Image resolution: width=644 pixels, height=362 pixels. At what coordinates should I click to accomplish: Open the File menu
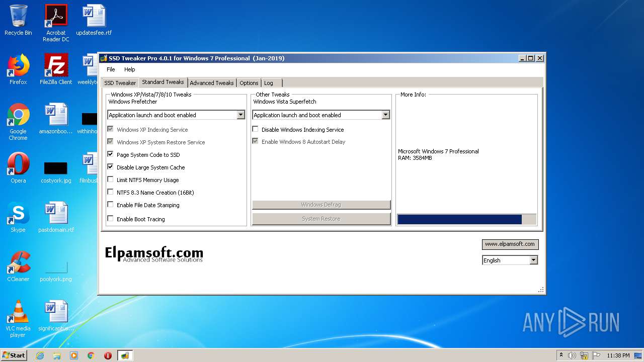click(111, 69)
